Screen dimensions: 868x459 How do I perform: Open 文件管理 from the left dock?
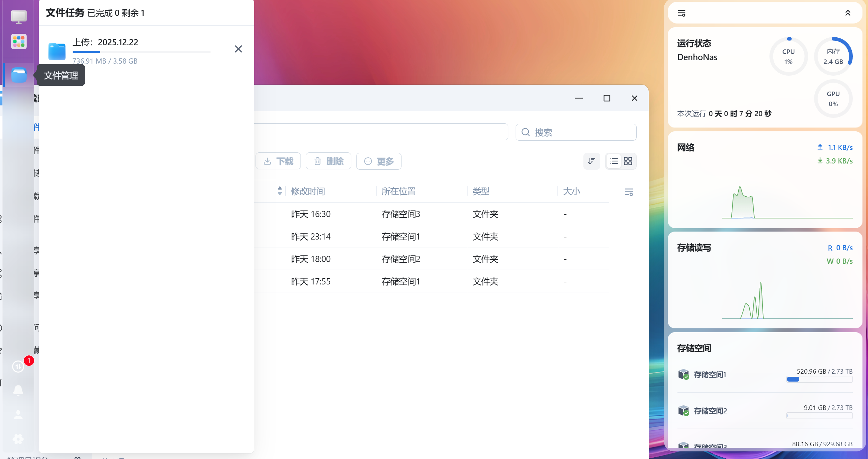(18, 75)
